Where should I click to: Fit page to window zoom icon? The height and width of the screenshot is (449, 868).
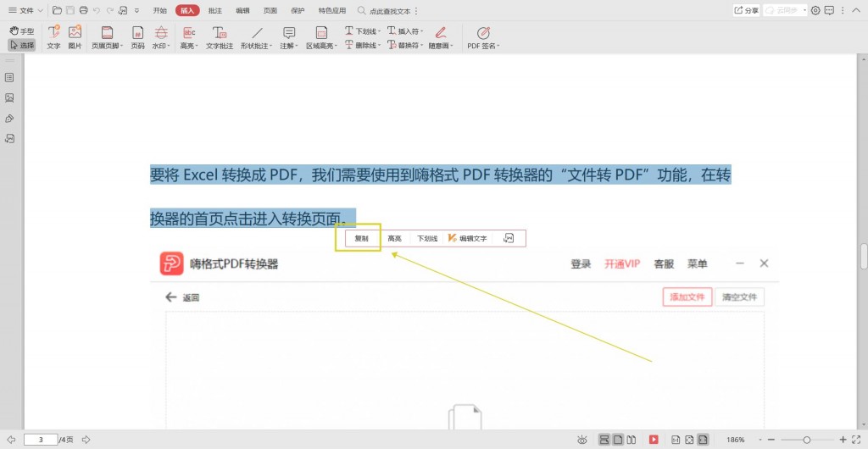tap(688, 440)
